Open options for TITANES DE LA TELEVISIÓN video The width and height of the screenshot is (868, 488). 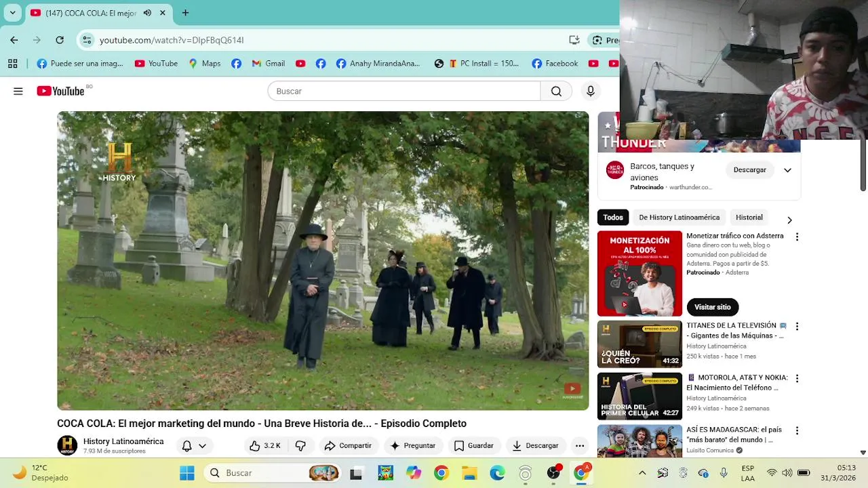pyautogui.click(x=797, y=326)
